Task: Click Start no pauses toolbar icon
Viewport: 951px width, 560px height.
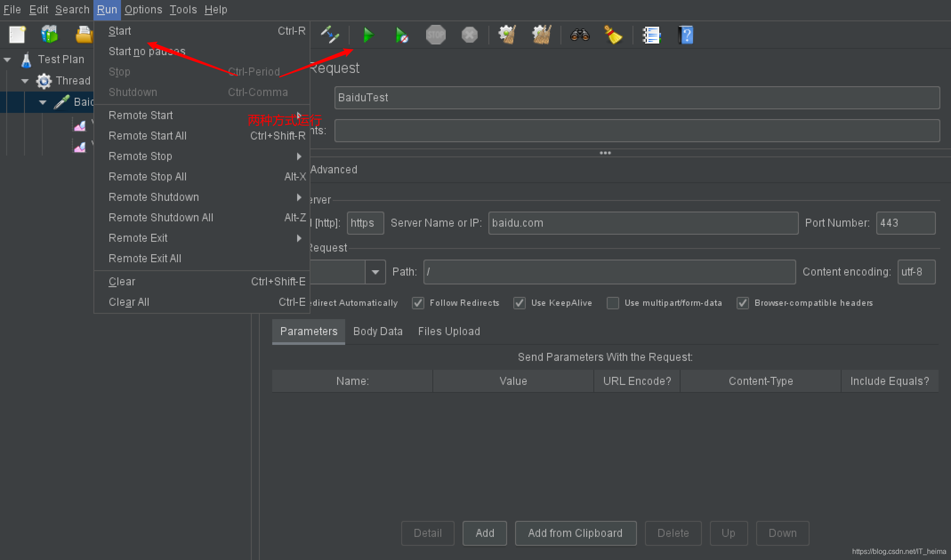Action: (402, 35)
